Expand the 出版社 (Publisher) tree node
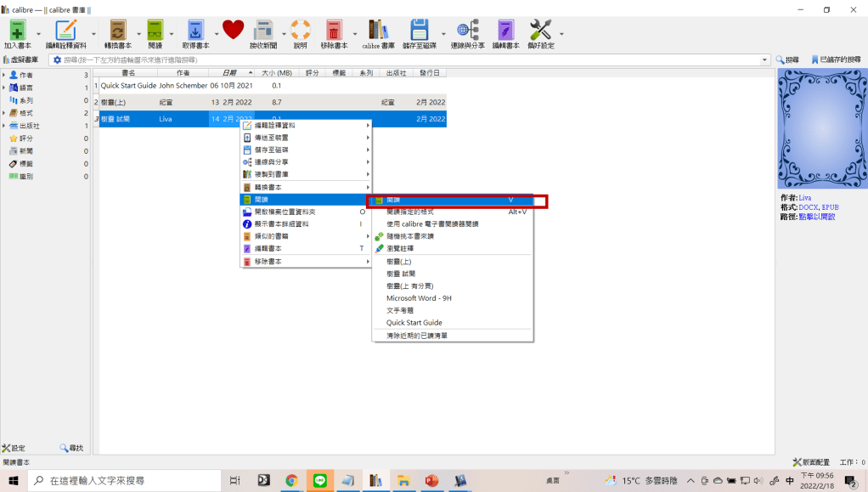This screenshot has width=868, height=492. 3,126
